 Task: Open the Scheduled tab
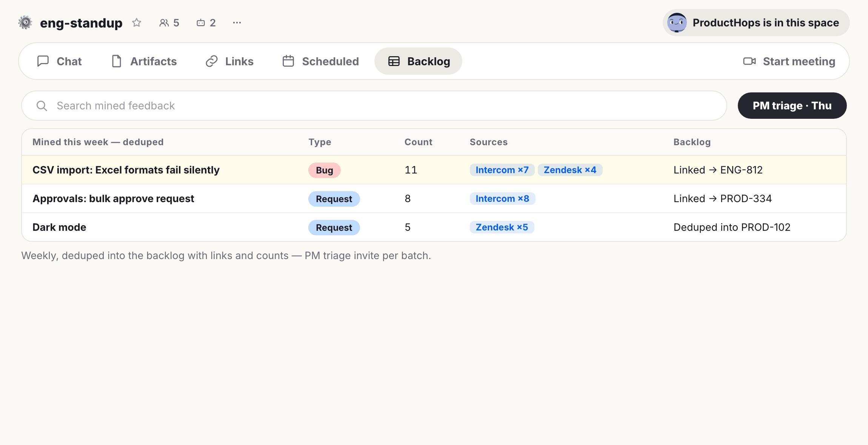321,61
